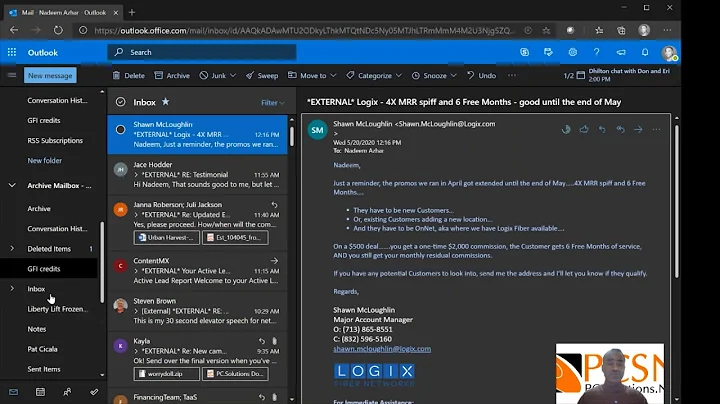Collapse the Archive Mailbox section
This screenshot has width=720, height=404.
pyautogui.click(x=12, y=185)
